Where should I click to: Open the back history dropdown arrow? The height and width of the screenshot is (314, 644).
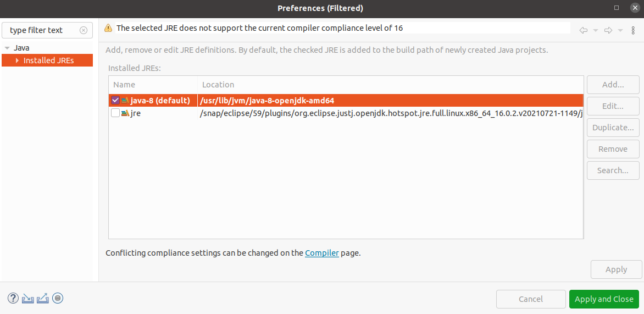click(596, 30)
